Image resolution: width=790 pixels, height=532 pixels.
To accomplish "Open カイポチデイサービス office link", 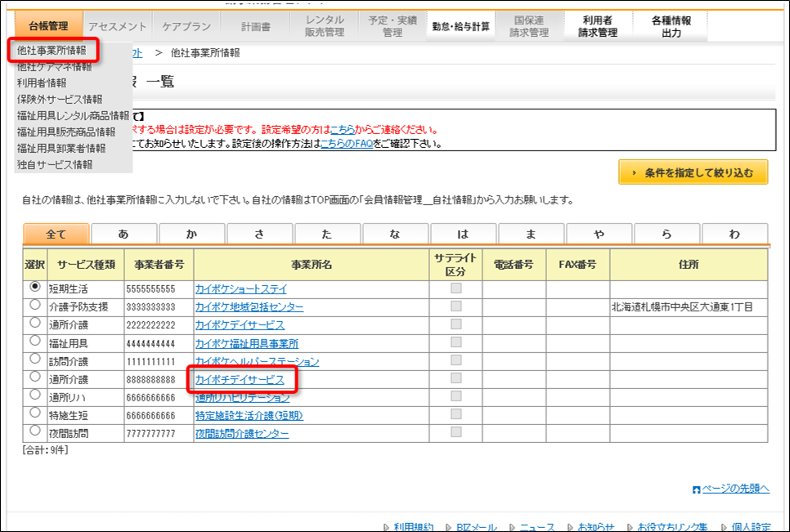I will 240,380.
